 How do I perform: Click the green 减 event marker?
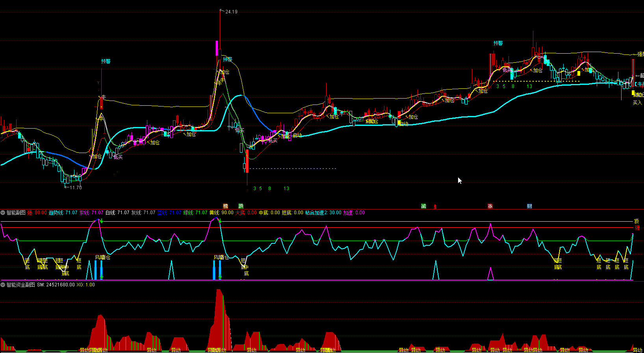point(423,206)
